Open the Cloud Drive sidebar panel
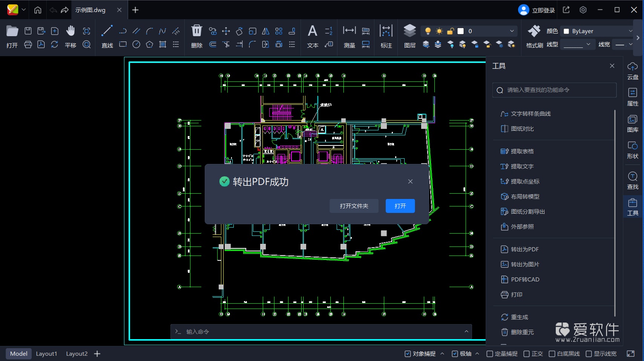644x361 pixels. (x=632, y=70)
